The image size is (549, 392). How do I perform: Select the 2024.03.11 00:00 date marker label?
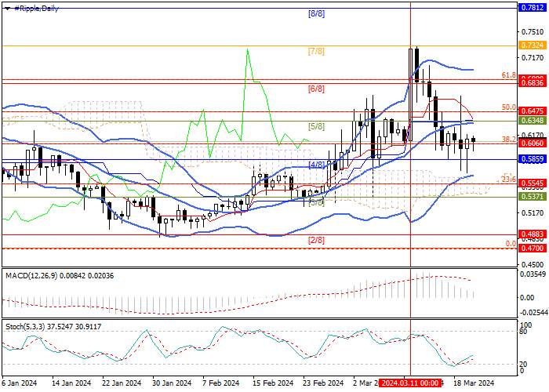click(409, 383)
